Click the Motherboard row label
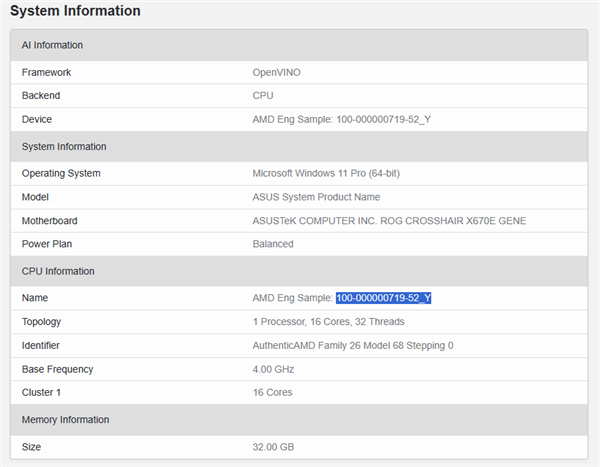This screenshot has height=467, width=600. 49,221
